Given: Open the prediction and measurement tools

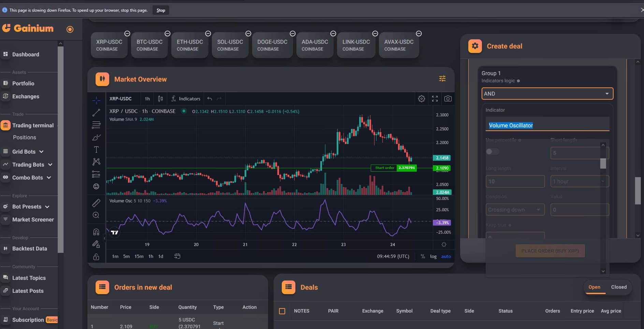Looking at the screenshot, I should pos(97,174).
